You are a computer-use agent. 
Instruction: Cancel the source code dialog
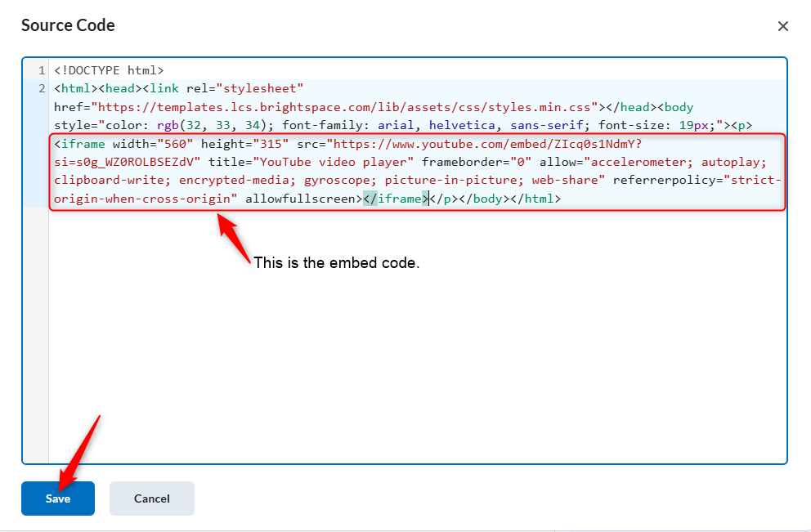[x=151, y=498]
